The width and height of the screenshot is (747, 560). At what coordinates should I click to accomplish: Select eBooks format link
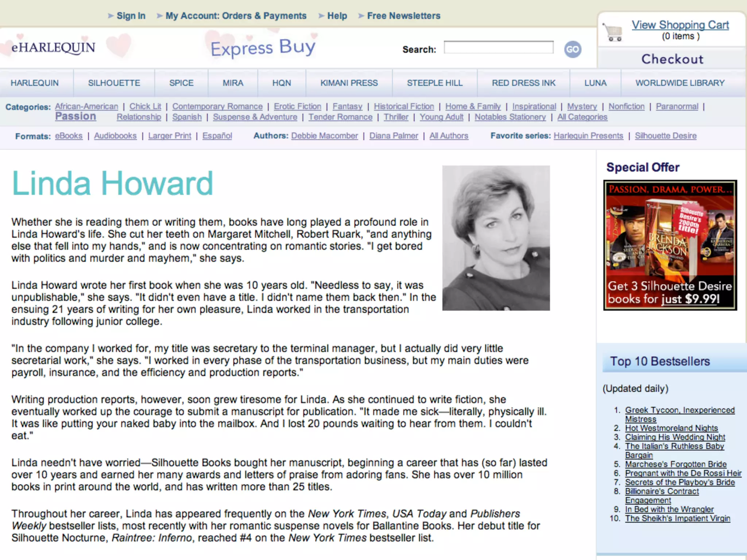(69, 136)
